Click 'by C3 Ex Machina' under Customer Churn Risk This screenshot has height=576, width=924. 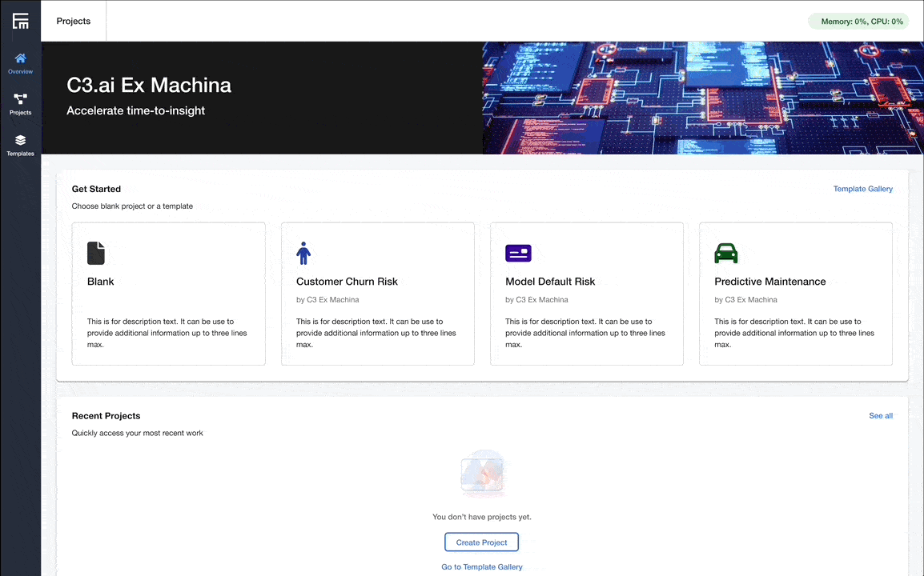327,300
